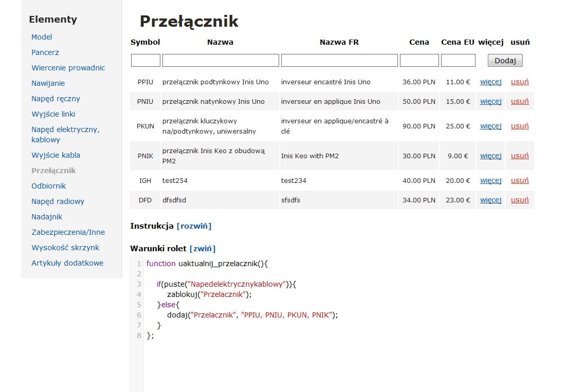This screenshot has height=392, width=585.
Task: Expand the Instrukcja section with rozwiń
Action: [194, 226]
